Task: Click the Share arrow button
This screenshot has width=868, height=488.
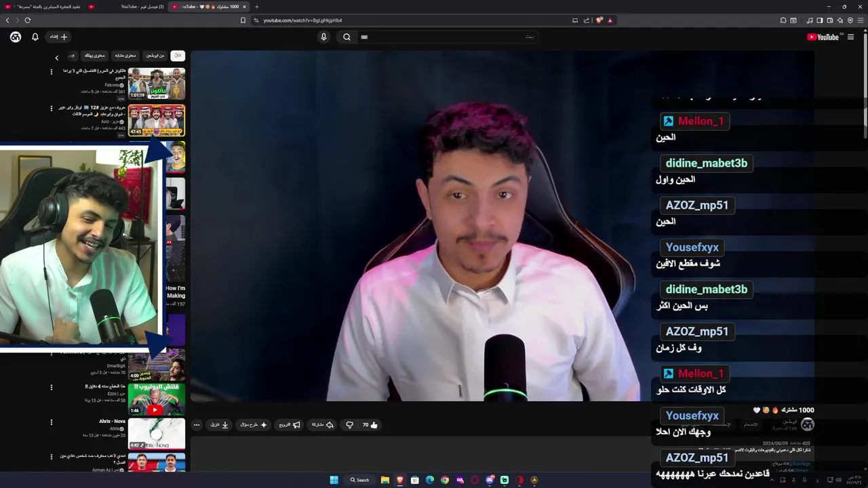Action: 323,425
